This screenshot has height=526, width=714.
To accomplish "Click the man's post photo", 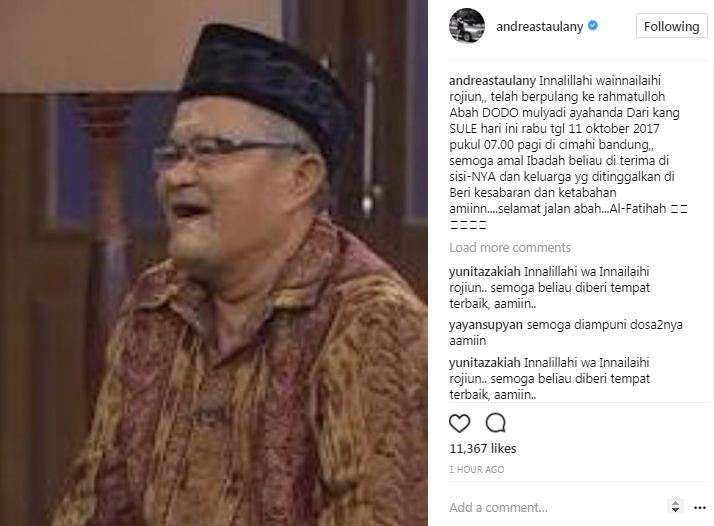I will [x=214, y=263].
